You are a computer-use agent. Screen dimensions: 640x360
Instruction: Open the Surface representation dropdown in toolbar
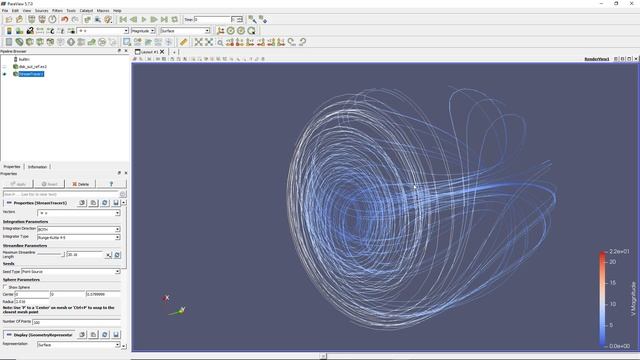coord(184,31)
